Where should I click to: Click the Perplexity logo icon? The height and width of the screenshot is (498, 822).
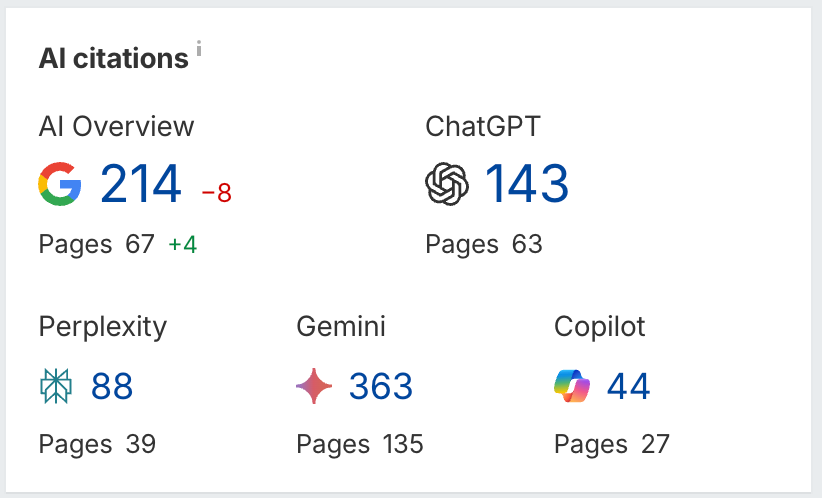click(x=56, y=386)
